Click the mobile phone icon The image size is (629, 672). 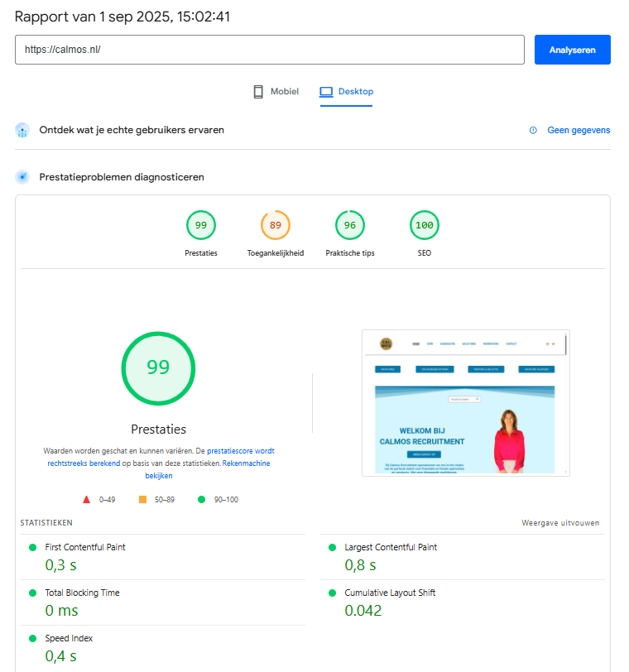pyautogui.click(x=258, y=92)
